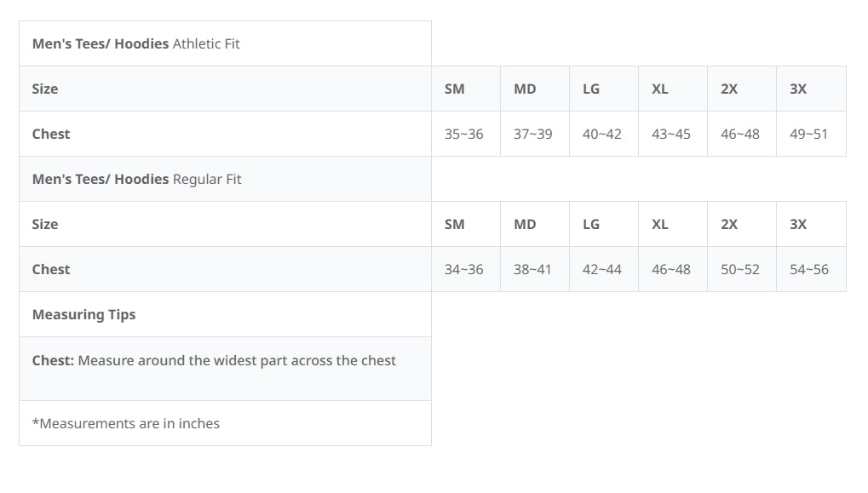Select the 42~44 Regular Fit LG value
868x493 pixels.
[602, 269]
